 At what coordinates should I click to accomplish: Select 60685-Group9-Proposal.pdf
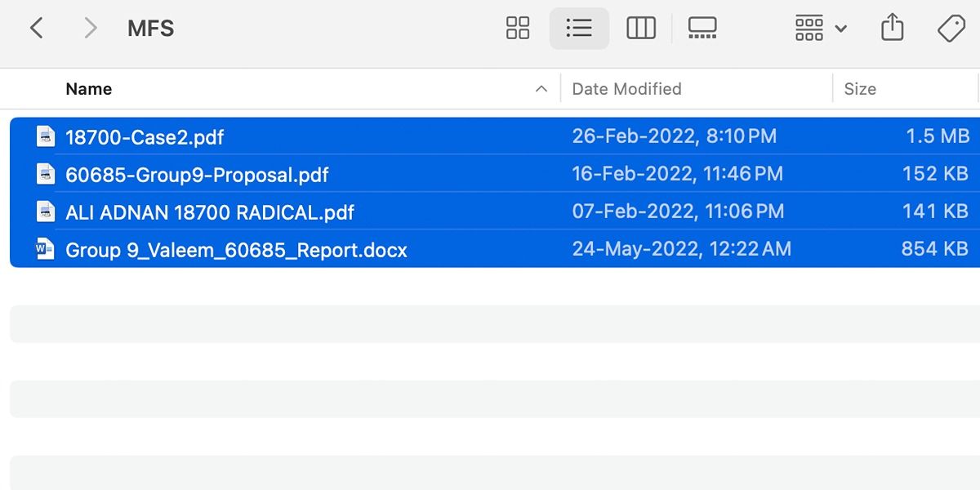pyautogui.click(x=196, y=174)
